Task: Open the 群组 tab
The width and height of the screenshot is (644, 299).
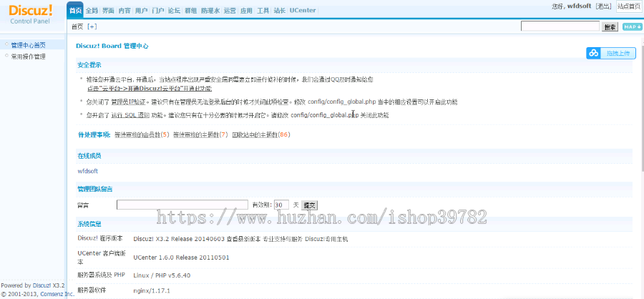Action: point(190,11)
